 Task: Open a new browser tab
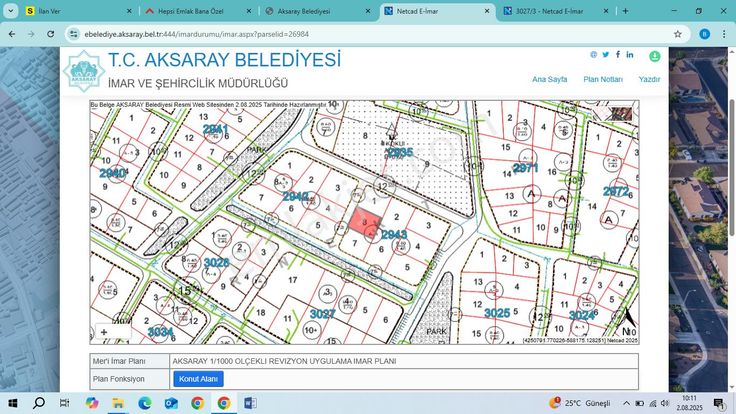coord(625,11)
